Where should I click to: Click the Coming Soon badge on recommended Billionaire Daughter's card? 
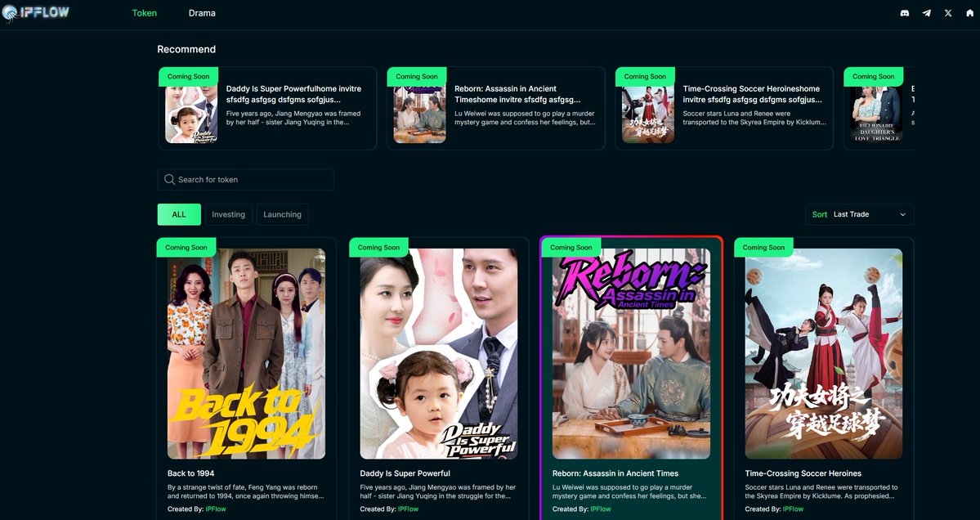click(874, 76)
